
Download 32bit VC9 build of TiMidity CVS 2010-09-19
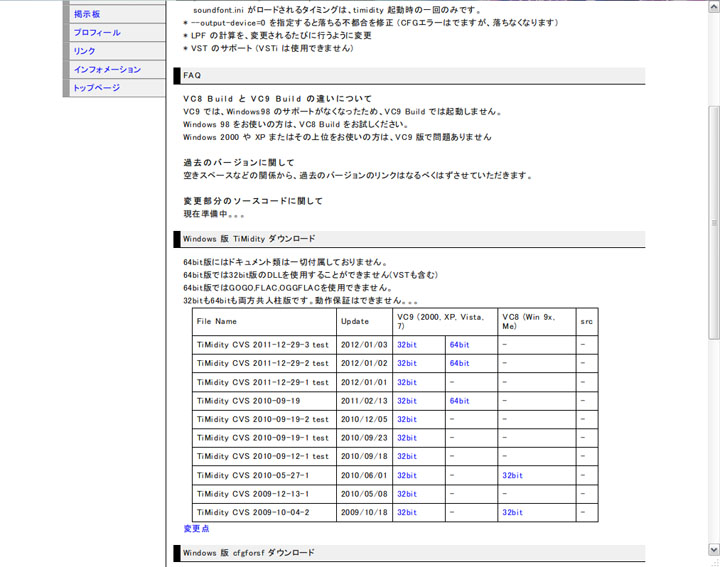pos(407,401)
